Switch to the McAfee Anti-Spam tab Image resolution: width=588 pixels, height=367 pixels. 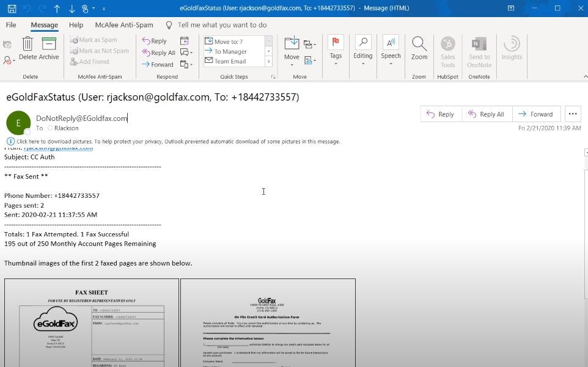123,25
